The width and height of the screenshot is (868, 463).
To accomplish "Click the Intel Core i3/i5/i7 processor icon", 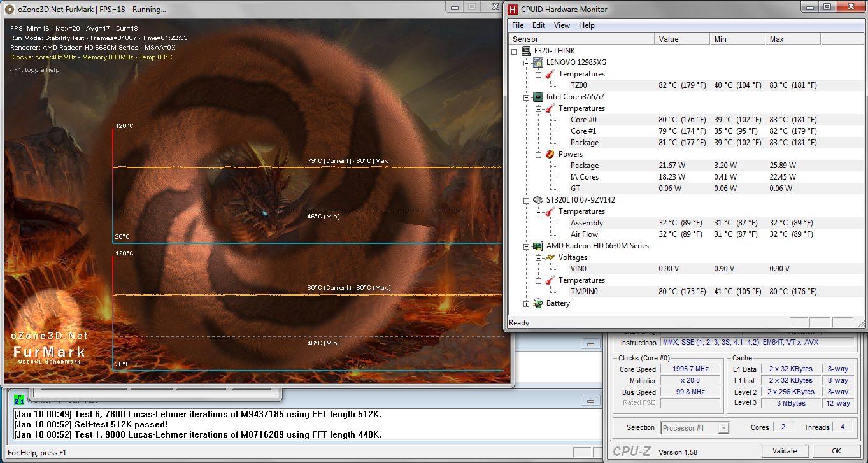I will pos(538,97).
